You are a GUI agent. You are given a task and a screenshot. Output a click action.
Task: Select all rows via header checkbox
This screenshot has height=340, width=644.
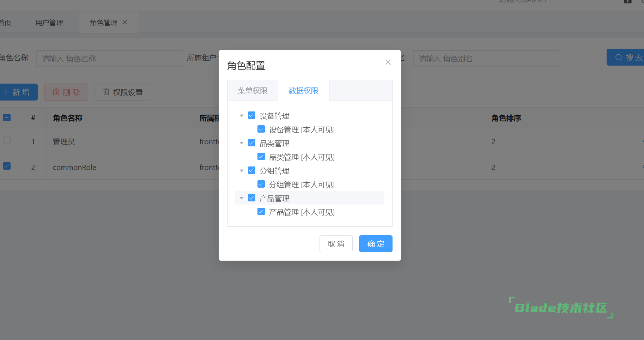point(6,117)
